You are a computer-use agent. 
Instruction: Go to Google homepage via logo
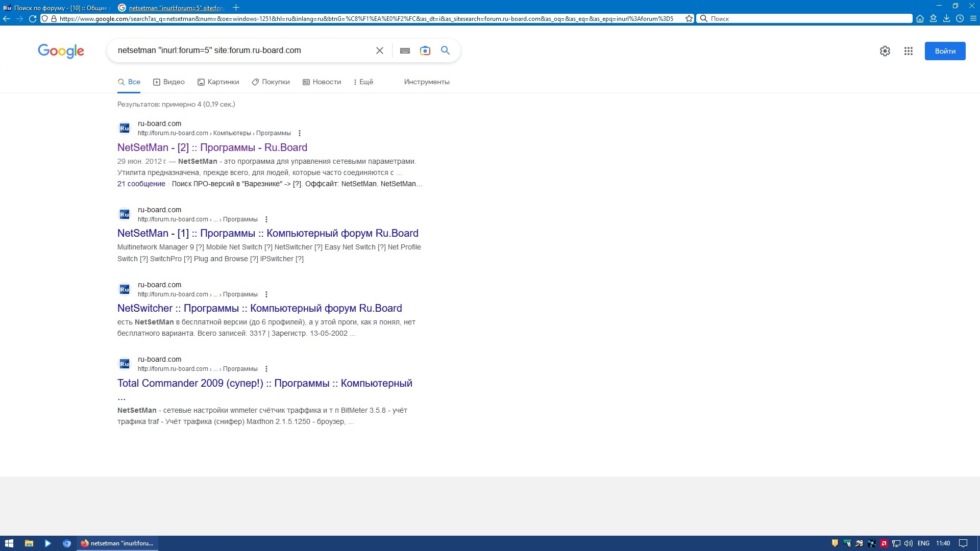click(61, 51)
